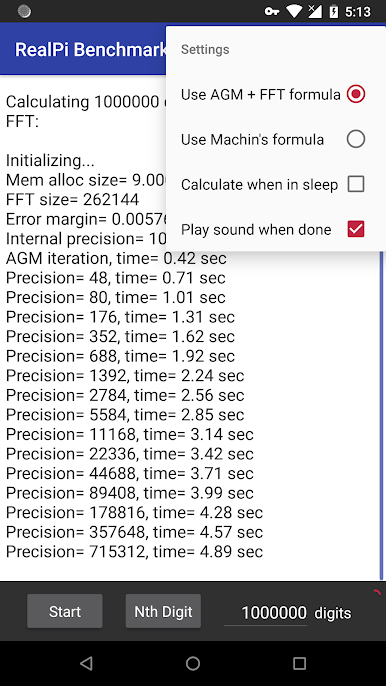Screen dimensions: 386x686
Task: Tap the recent apps square icon
Action: [x=299, y=664]
